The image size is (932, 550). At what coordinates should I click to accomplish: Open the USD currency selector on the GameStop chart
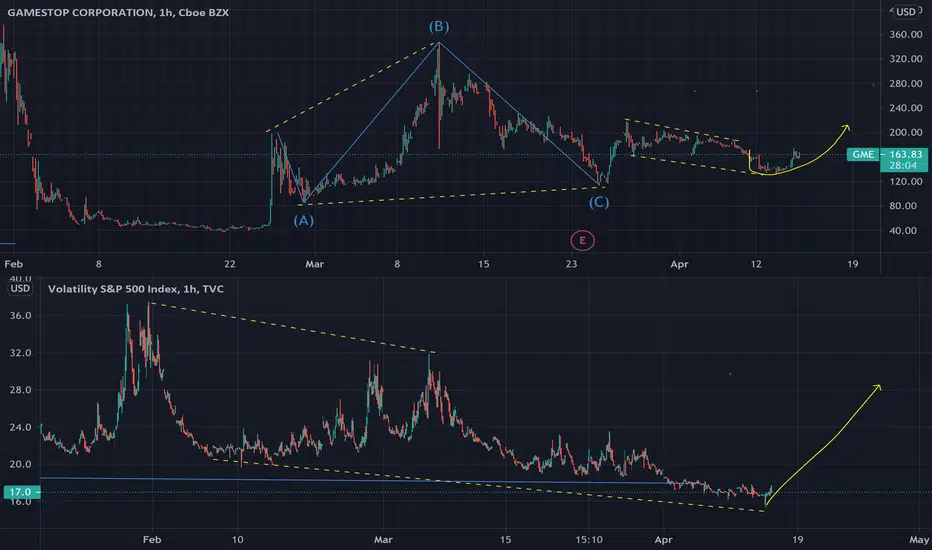(x=906, y=12)
